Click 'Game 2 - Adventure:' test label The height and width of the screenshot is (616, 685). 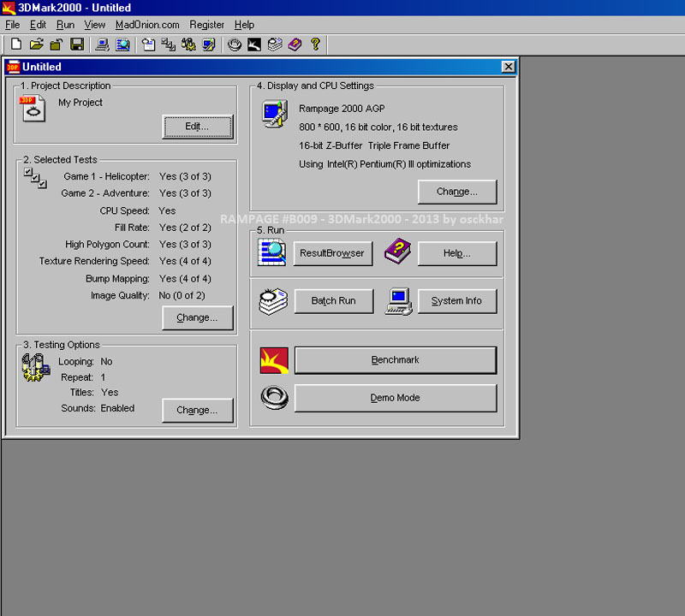pyautogui.click(x=105, y=193)
